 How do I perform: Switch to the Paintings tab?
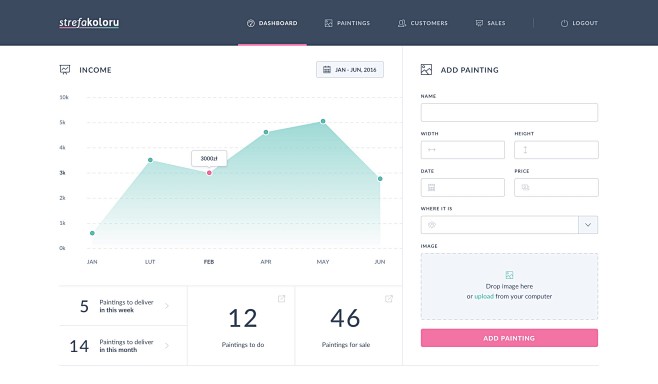(347, 23)
